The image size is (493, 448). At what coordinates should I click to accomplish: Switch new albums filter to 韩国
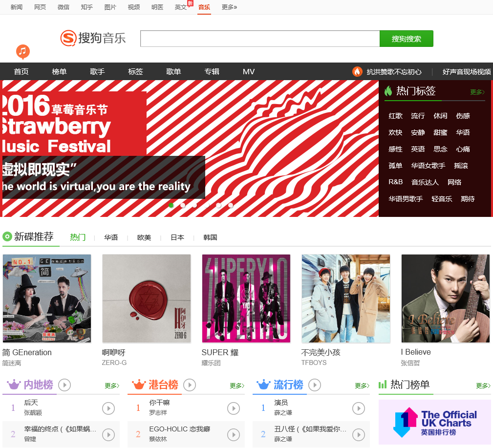210,237
